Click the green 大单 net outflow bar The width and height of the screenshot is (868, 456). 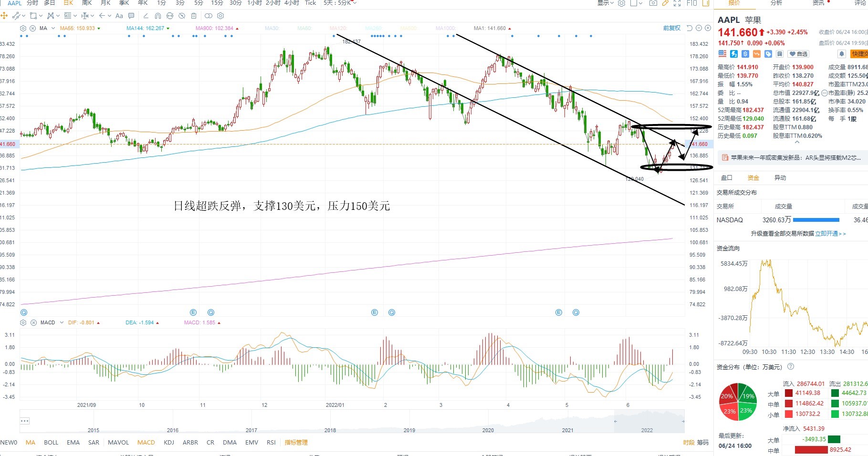(834, 439)
